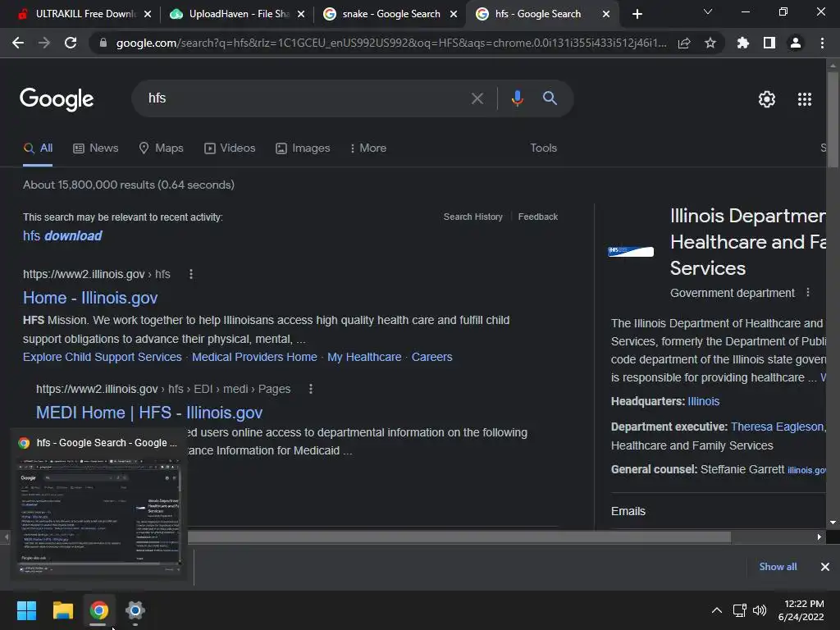
Task: Click the address bar URL
Action: (391, 43)
